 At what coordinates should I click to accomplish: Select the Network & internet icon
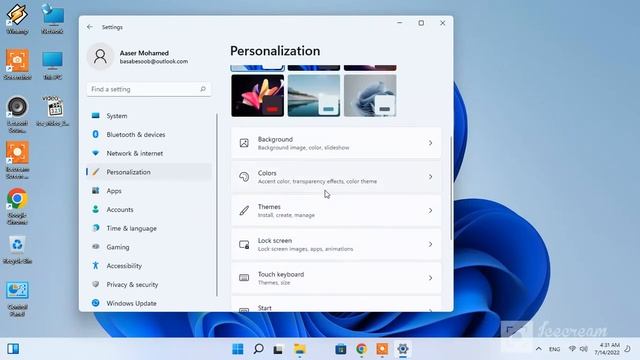(x=96, y=153)
